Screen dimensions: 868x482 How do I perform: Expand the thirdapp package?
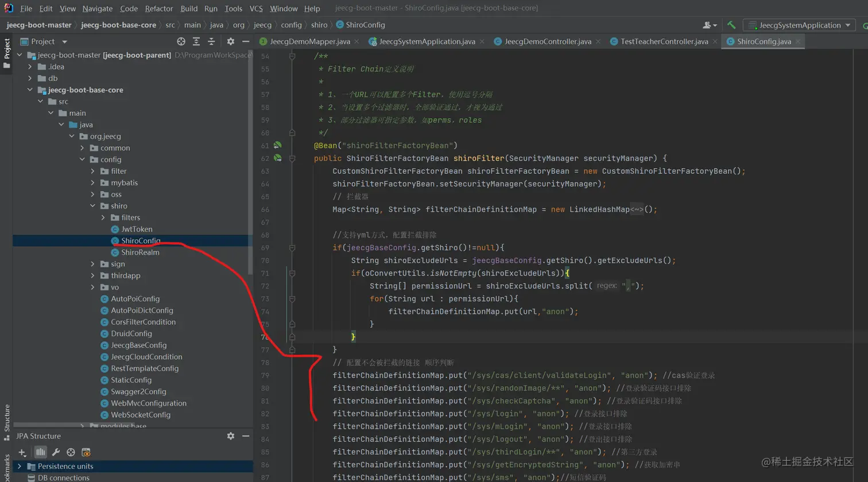pos(92,276)
